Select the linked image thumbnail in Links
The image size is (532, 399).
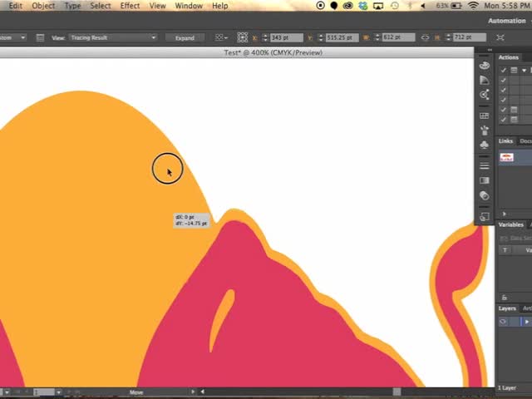(x=506, y=157)
